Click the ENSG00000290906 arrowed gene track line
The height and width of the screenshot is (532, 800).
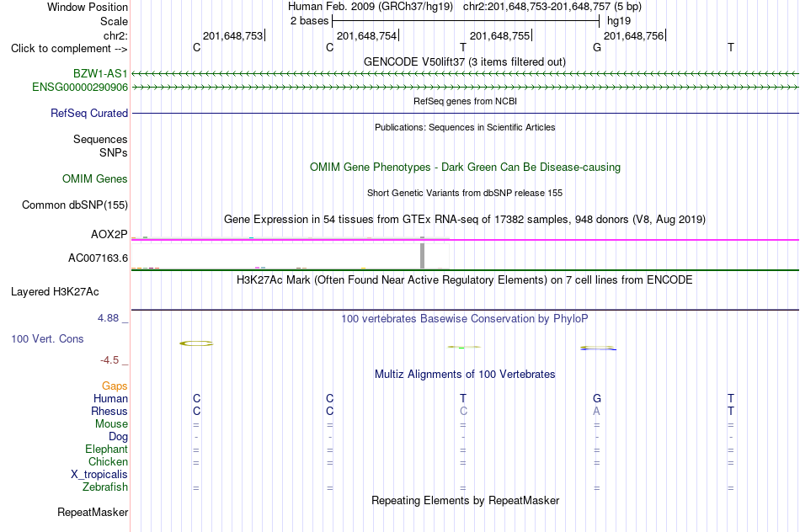click(465, 88)
